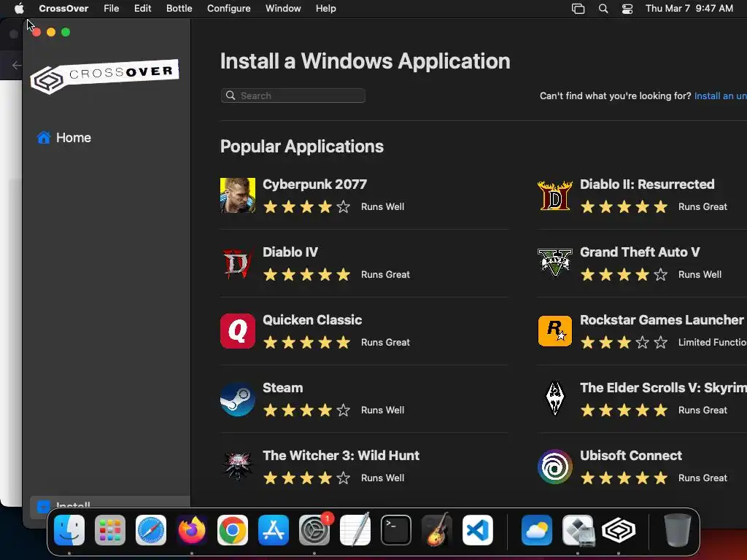Open the Configure menu
Viewport: 747px width, 560px height.
(x=228, y=9)
